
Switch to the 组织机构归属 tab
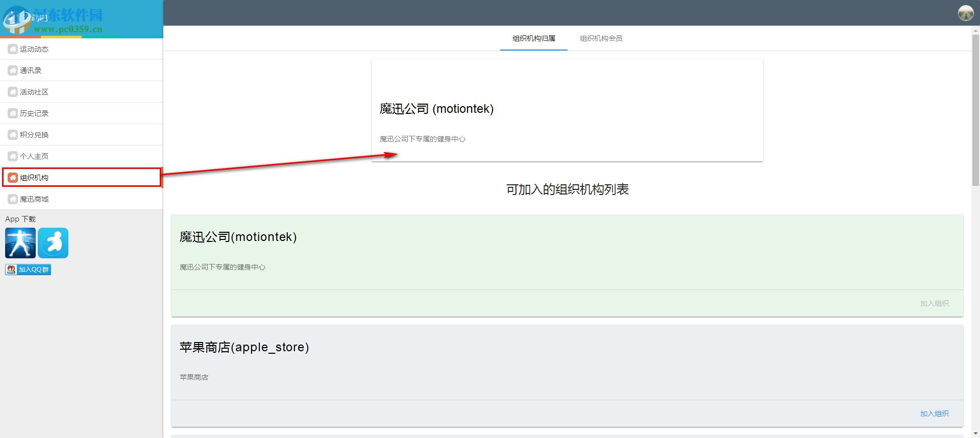(x=534, y=38)
